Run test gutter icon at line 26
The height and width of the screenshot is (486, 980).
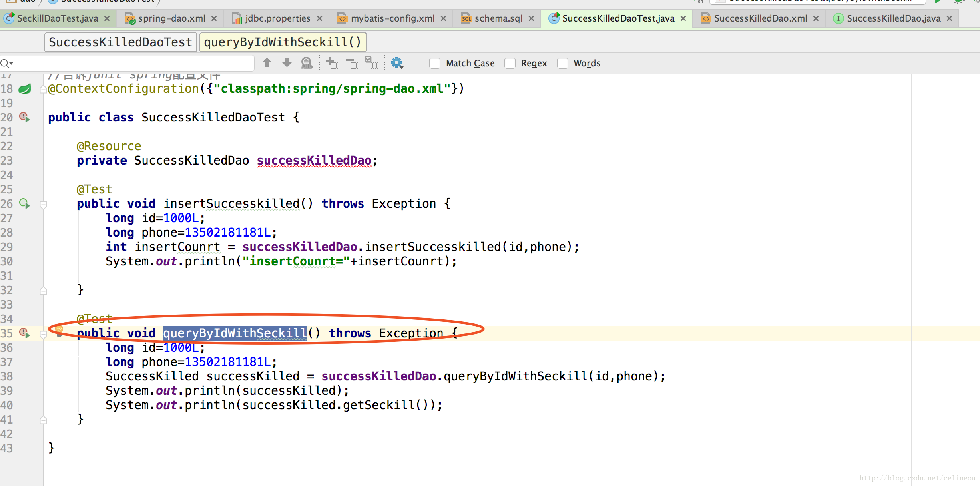click(x=25, y=204)
